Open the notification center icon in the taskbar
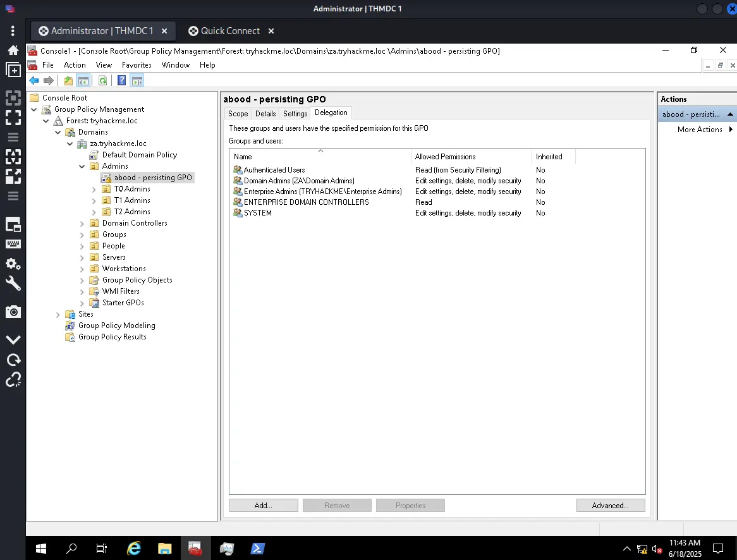737x560 pixels. coord(718,548)
